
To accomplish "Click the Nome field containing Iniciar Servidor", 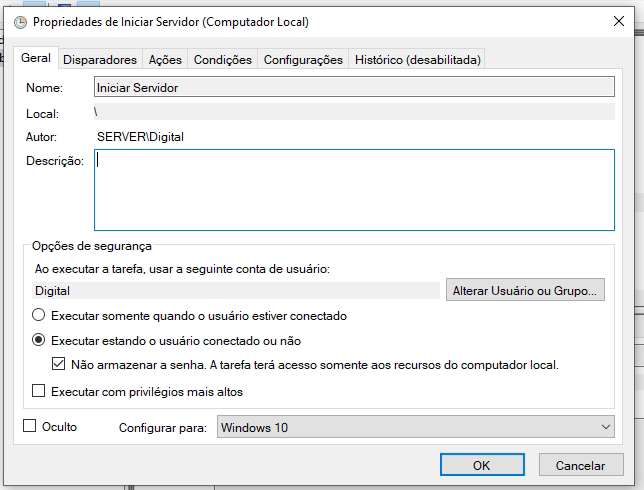I will pos(354,87).
